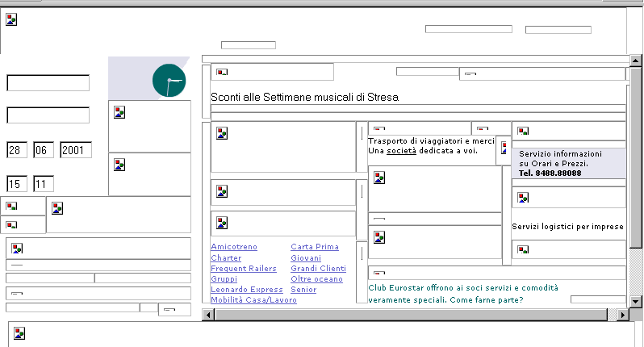This screenshot has height=347, width=644.
Task: Go to Leonardo Express page
Action: coord(247,290)
